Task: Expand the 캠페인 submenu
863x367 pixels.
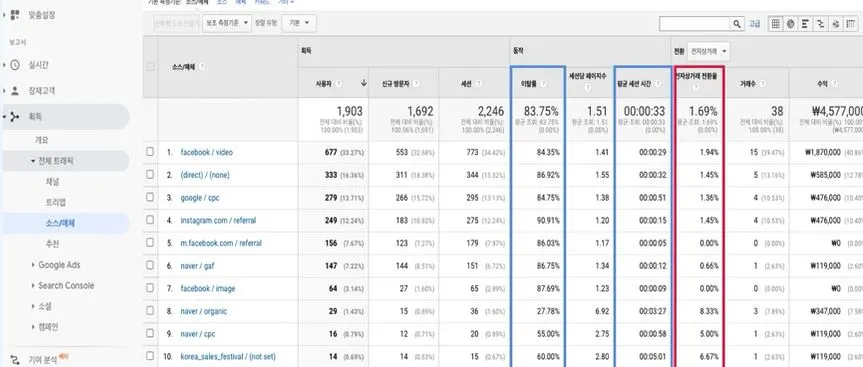Action: pyautogui.click(x=33, y=327)
